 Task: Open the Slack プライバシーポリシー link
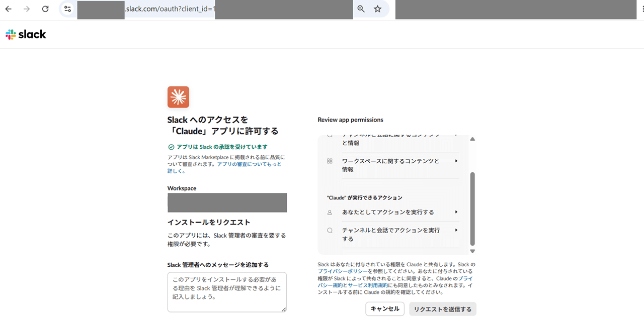pyautogui.click(x=343, y=271)
